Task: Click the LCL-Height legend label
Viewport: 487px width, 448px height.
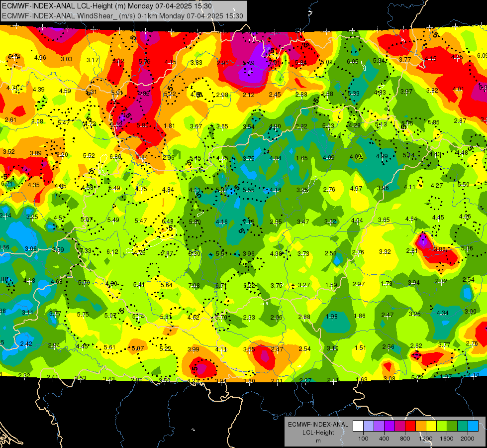Action: pyautogui.click(x=318, y=433)
